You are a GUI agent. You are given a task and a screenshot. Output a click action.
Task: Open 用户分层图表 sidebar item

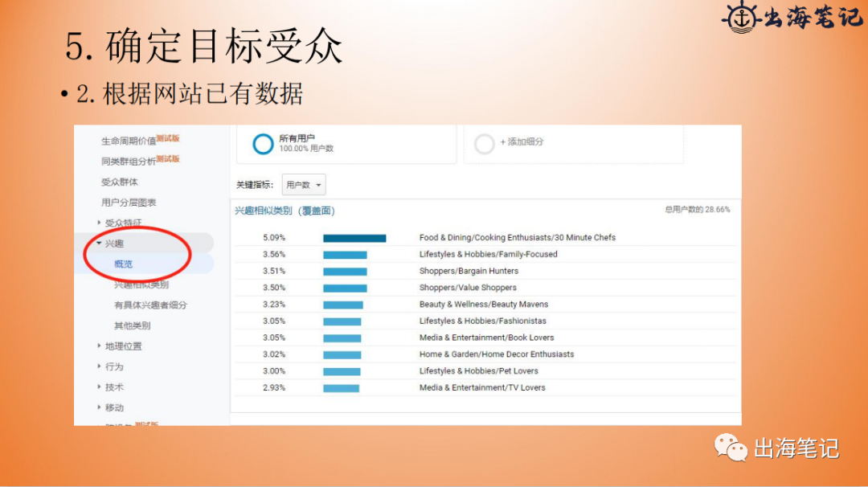129,202
